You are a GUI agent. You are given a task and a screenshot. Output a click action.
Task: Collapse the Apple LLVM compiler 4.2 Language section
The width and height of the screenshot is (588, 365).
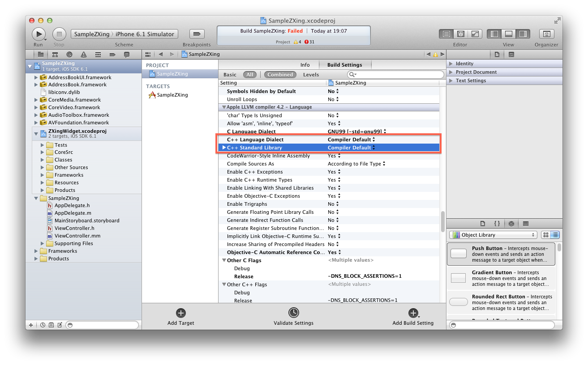pos(223,107)
